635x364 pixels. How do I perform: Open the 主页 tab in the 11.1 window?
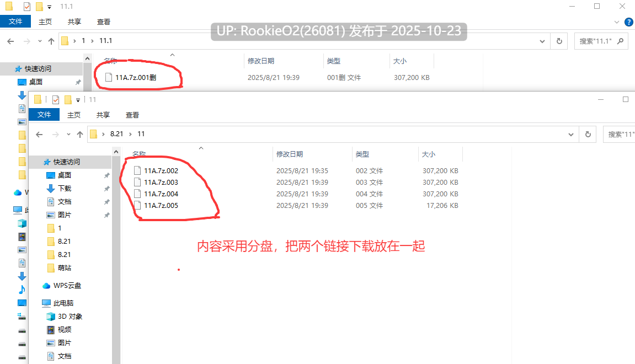point(45,22)
